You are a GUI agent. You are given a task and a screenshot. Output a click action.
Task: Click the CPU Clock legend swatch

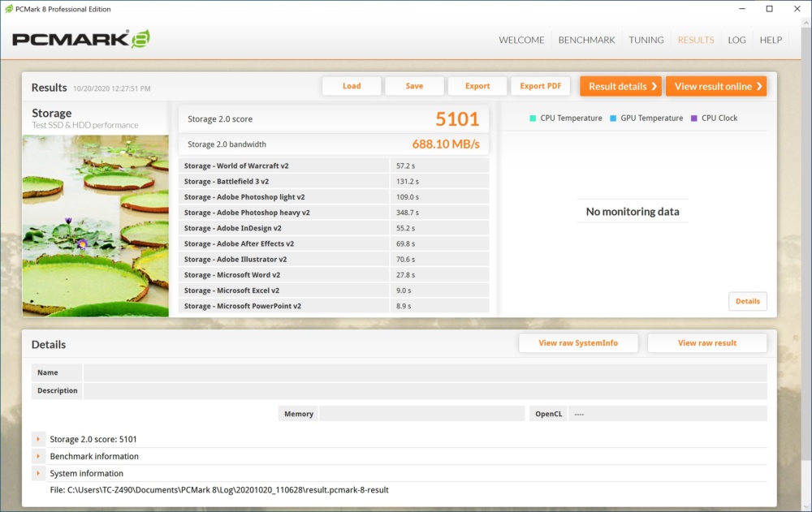pyautogui.click(x=694, y=118)
